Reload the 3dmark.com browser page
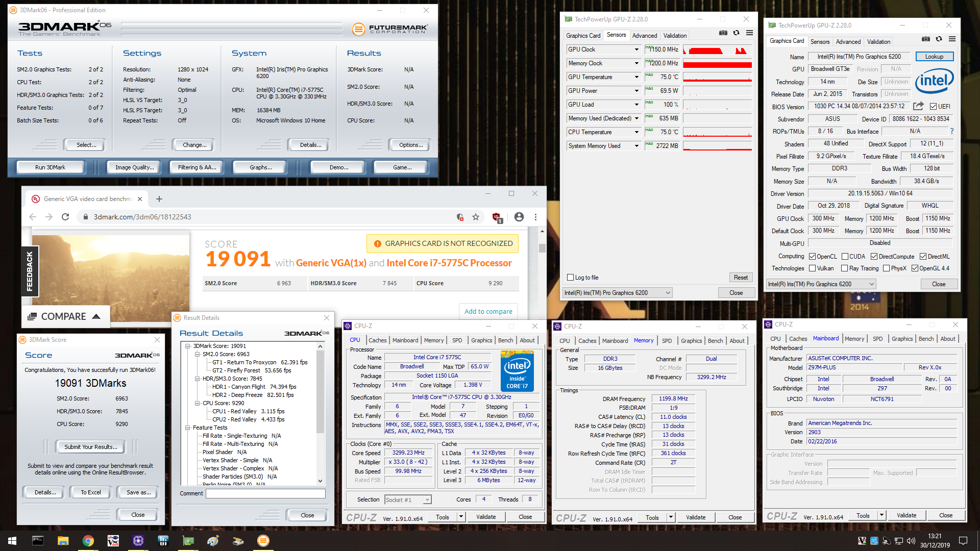The image size is (980, 551). pyautogui.click(x=65, y=217)
